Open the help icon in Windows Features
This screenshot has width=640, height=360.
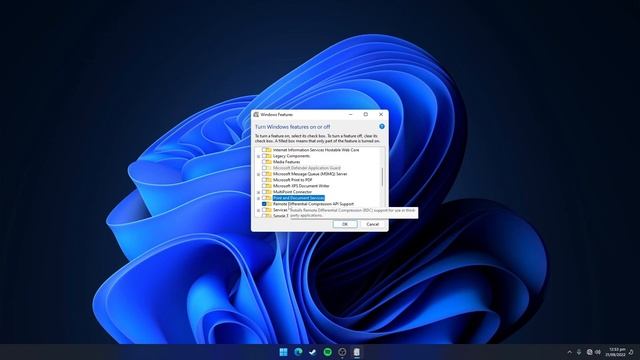382,127
